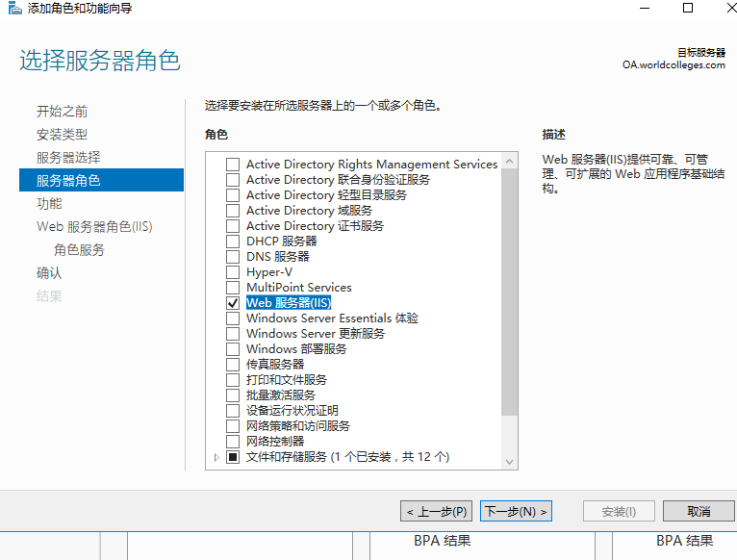Minimize the wizard window
This screenshot has width=737, height=560.
645,8
